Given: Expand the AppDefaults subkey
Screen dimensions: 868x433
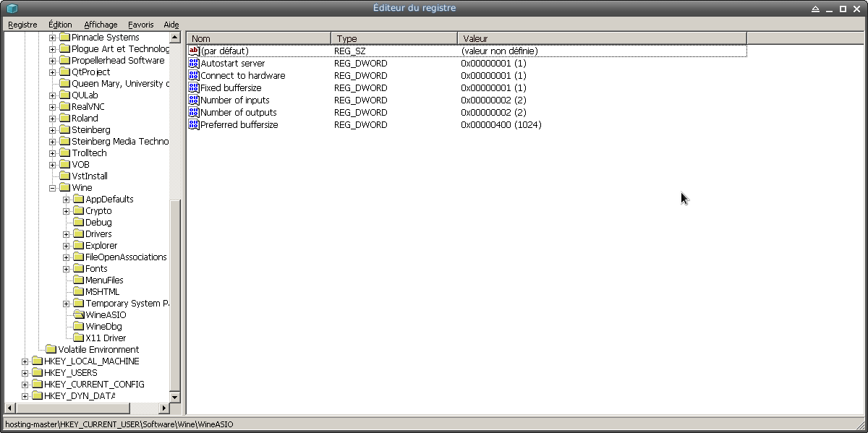Looking at the screenshot, I should (x=67, y=200).
